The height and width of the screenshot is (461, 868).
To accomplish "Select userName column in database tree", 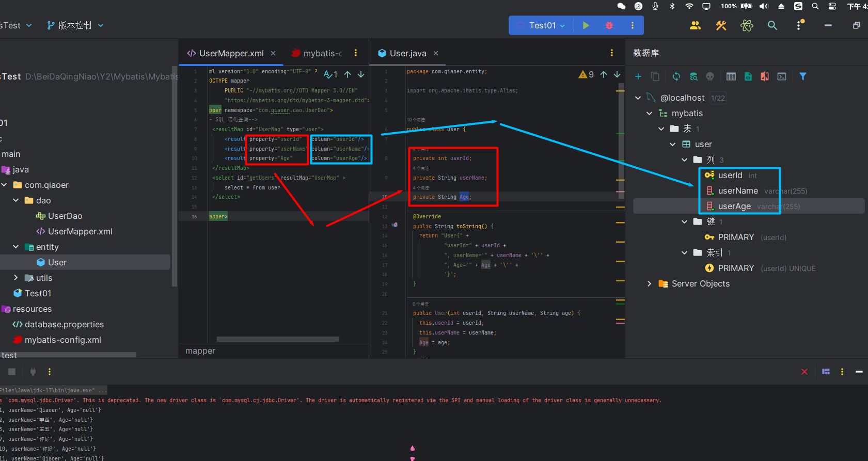I will click(x=738, y=191).
